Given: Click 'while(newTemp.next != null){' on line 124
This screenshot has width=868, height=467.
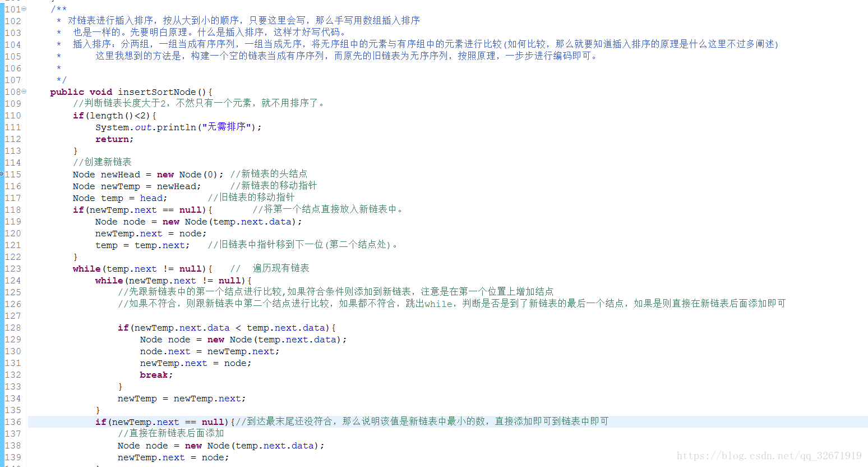Looking at the screenshot, I should [x=173, y=281].
